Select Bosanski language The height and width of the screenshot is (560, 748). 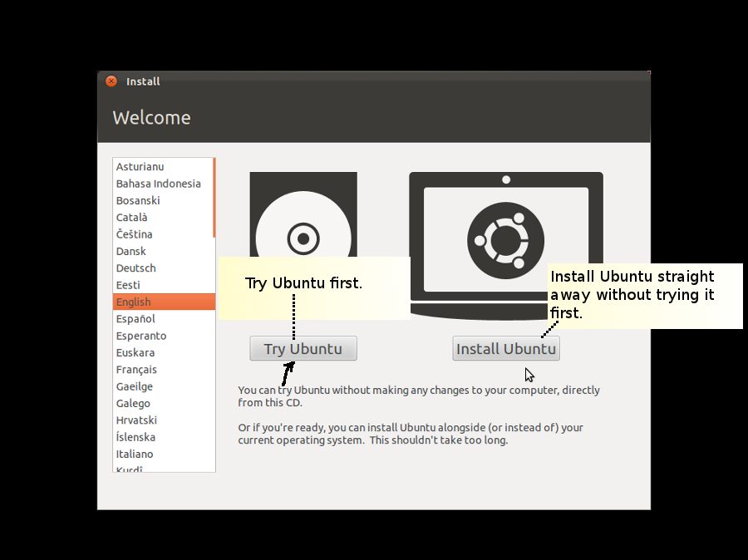164,200
